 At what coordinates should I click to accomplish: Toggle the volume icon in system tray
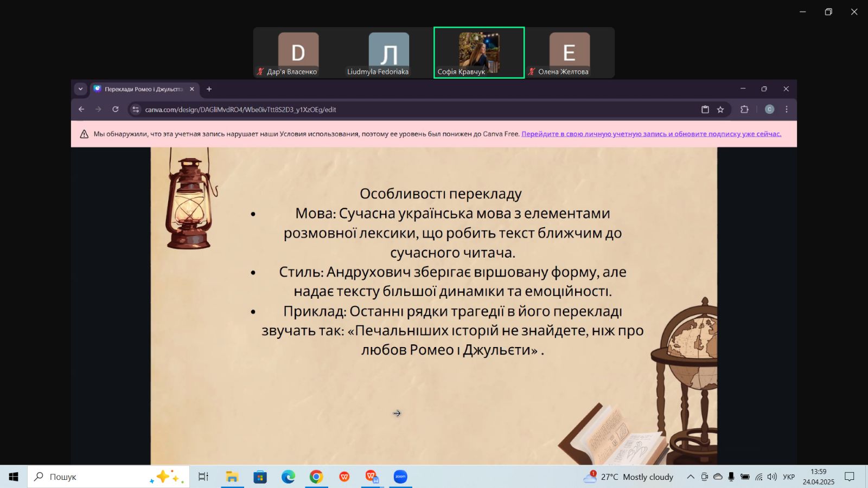772,477
